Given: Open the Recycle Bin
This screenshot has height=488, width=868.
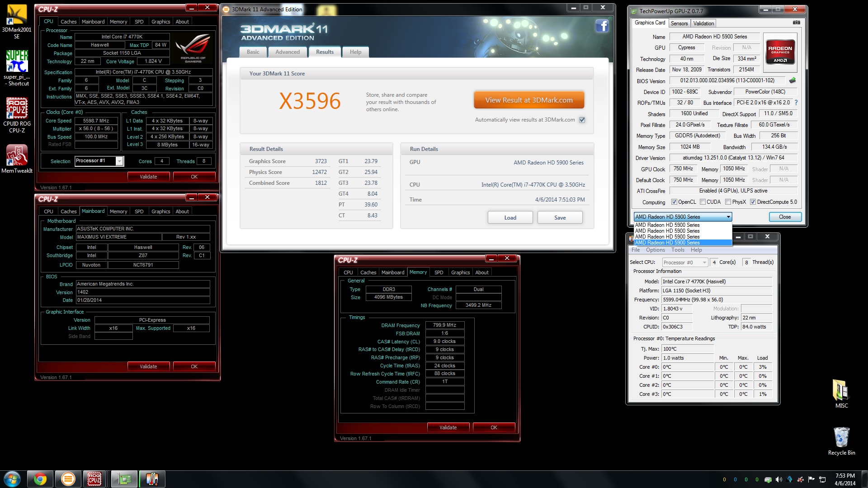Looking at the screenshot, I should (x=841, y=441).
